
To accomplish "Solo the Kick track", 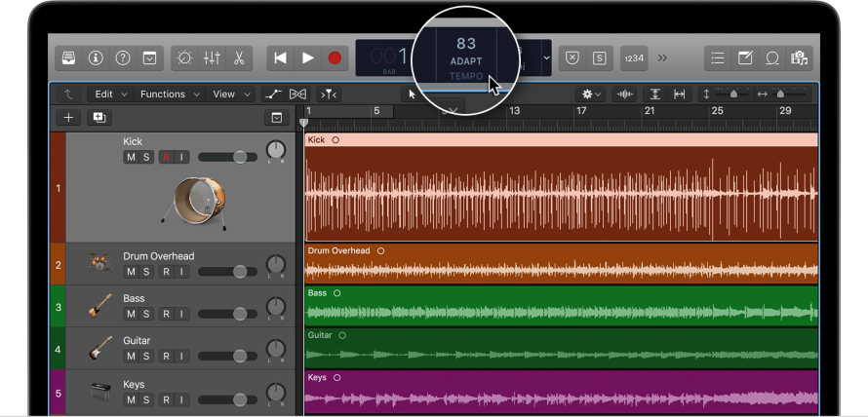I will [x=146, y=158].
